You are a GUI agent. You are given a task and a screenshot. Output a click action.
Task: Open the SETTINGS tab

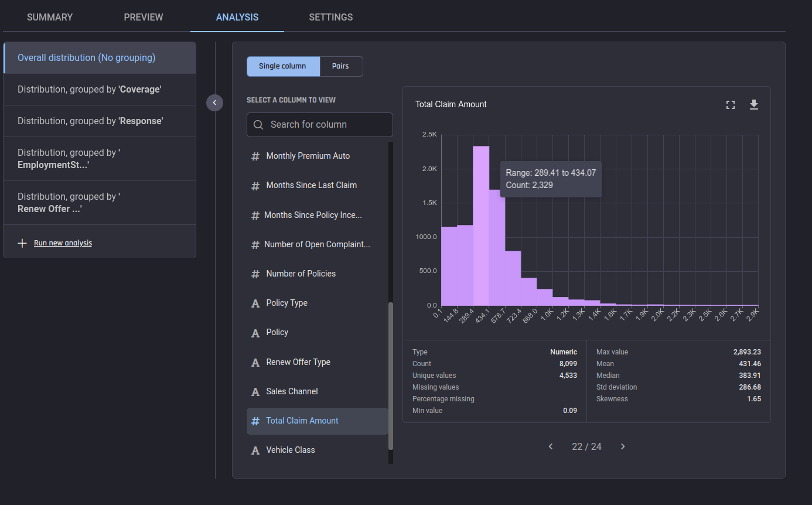pos(331,17)
